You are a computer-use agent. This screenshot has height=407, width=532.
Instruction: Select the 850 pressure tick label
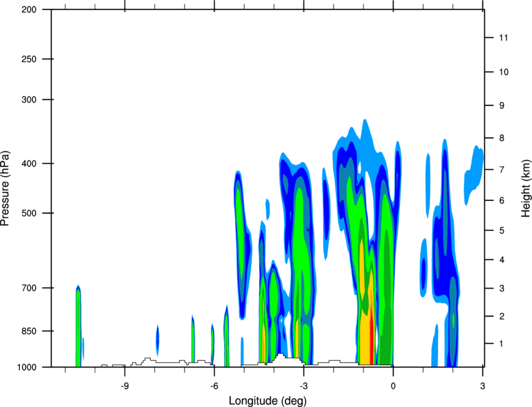click(x=29, y=331)
